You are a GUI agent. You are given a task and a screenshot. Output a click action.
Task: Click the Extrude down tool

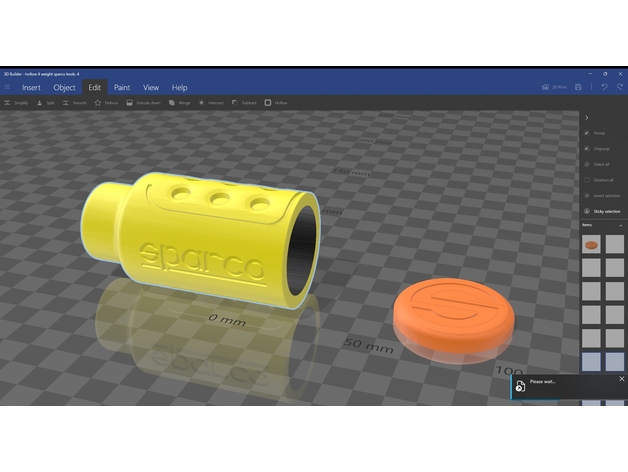click(130, 103)
